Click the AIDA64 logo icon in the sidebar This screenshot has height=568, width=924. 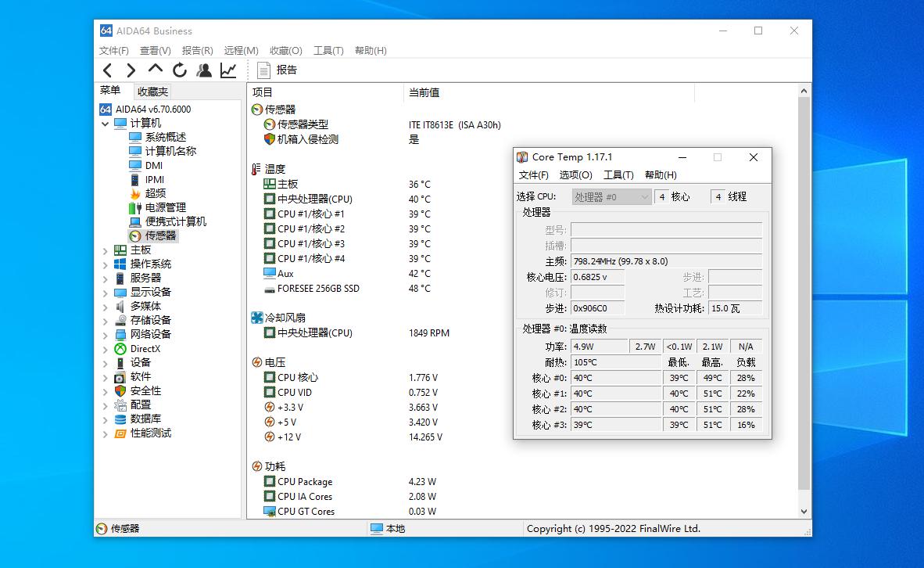pyautogui.click(x=106, y=110)
